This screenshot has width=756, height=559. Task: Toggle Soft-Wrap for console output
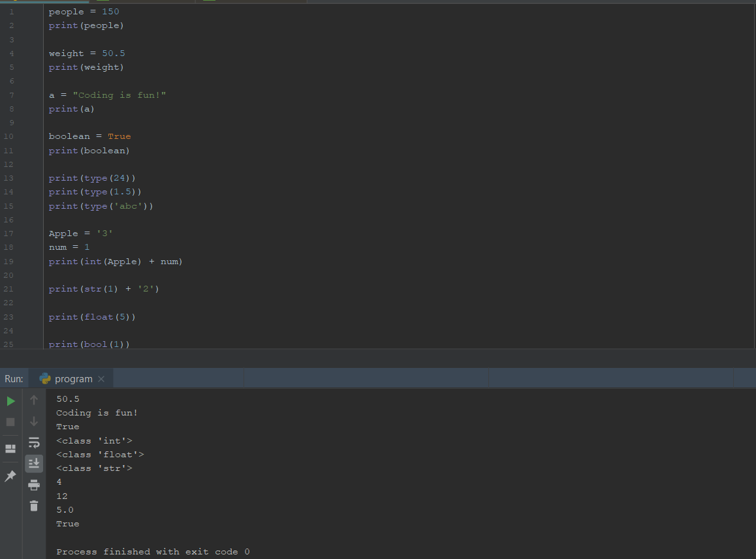coord(34,443)
